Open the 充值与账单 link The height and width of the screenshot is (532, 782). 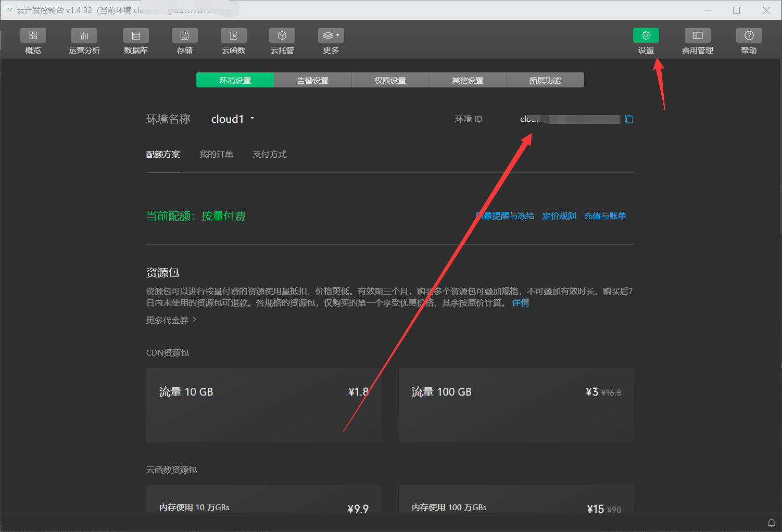605,216
